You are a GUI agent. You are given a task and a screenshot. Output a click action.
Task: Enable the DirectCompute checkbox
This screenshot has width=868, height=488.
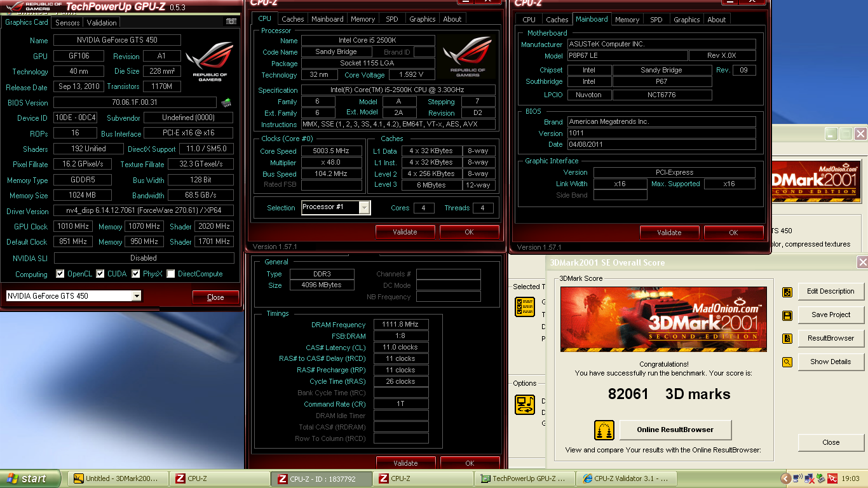click(171, 274)
